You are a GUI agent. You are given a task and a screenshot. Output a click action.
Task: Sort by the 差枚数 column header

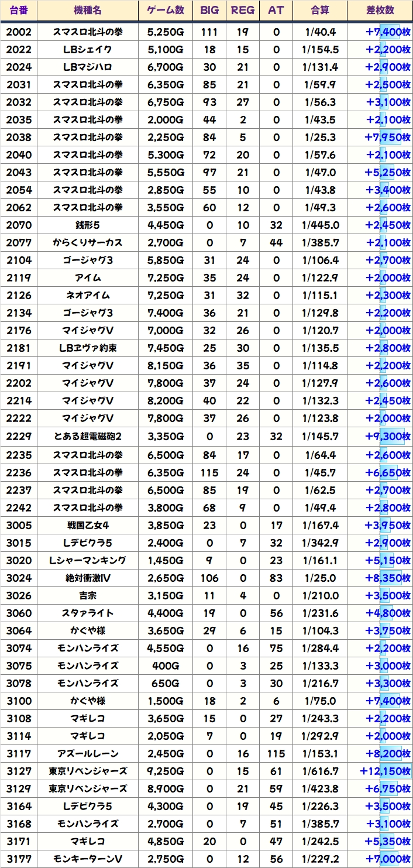(380, 11)
